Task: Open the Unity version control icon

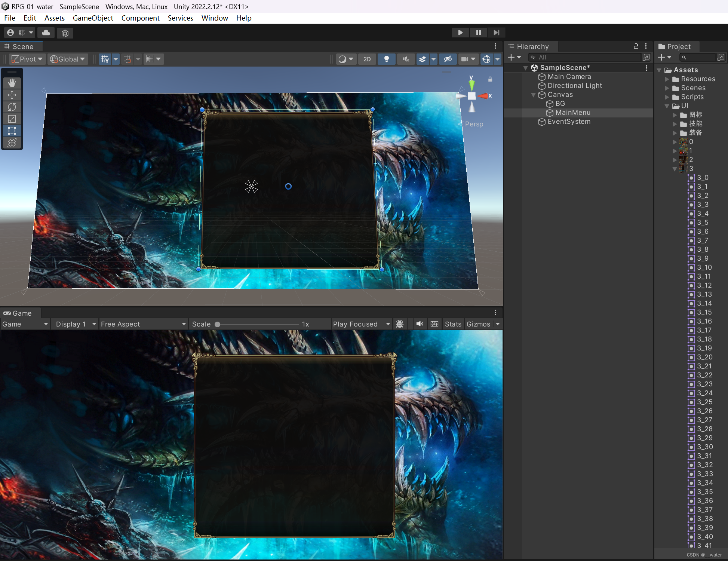Action: [65, 33]
